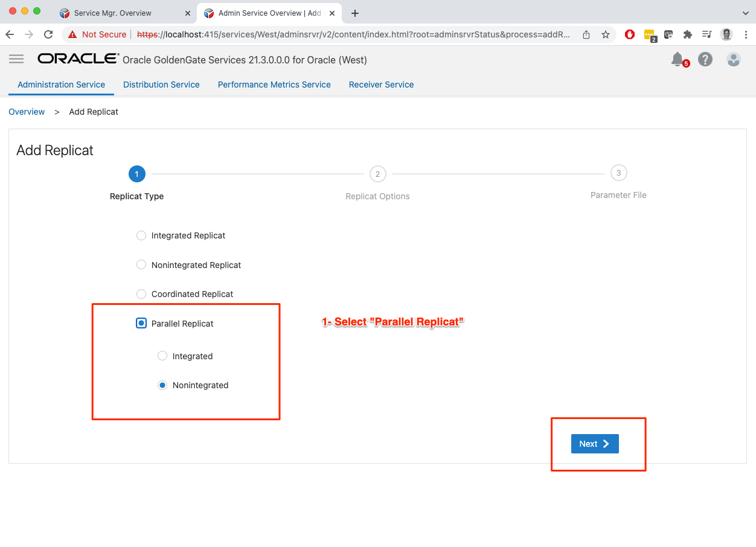
Task: Open the notifications bell
Action: pyautogui.click(x=678, y=59)
